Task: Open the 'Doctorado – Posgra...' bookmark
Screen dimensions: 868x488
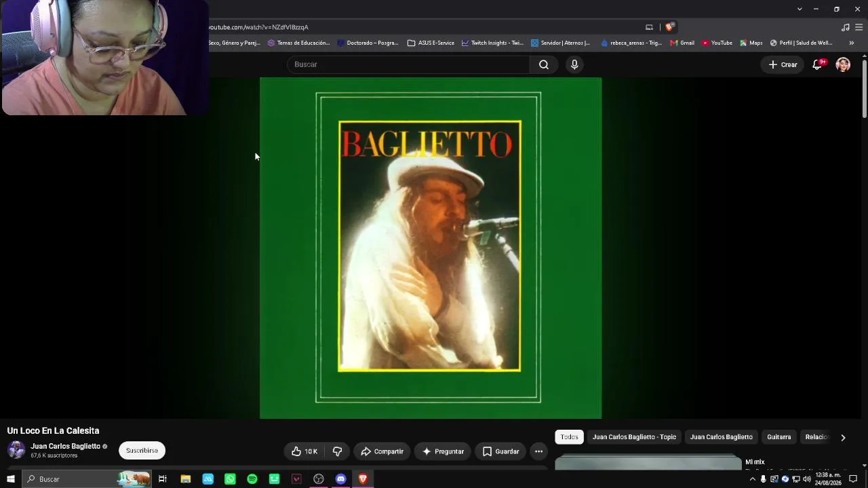Action: point(368,43)
